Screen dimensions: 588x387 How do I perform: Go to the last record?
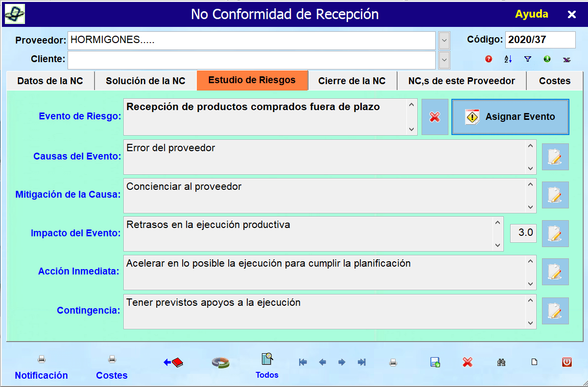(x=362, y=362)
